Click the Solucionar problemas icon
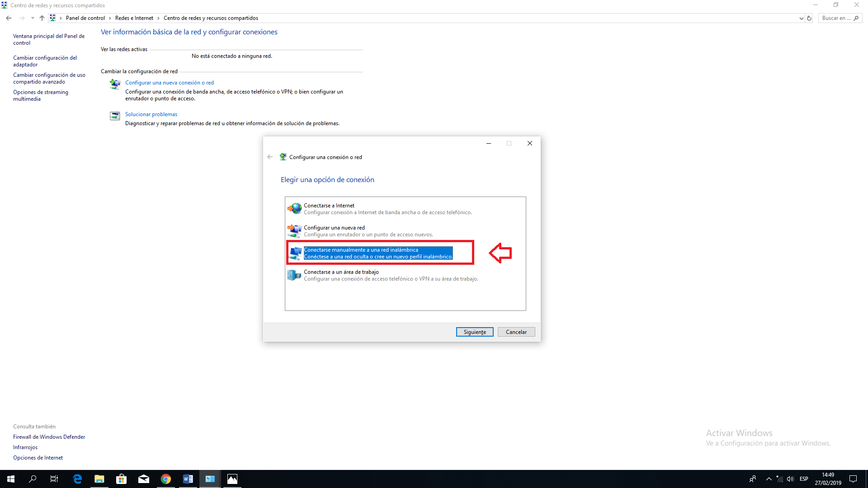This screenshot has height=488, width=868. click(115, 116)
